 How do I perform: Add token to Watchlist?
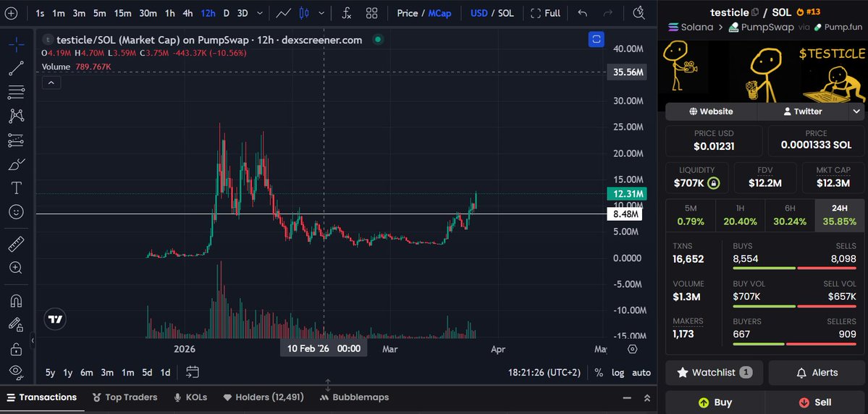click(714, 373)
